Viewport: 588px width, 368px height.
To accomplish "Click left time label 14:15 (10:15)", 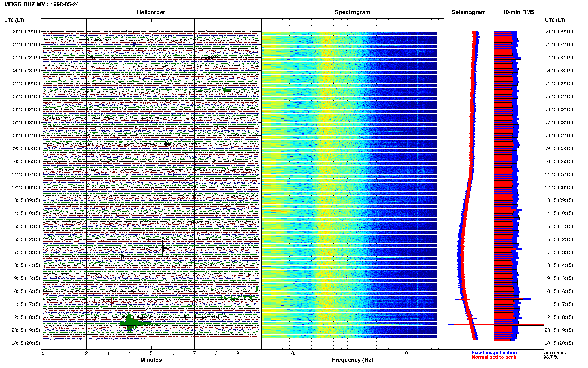I will 26,213.
